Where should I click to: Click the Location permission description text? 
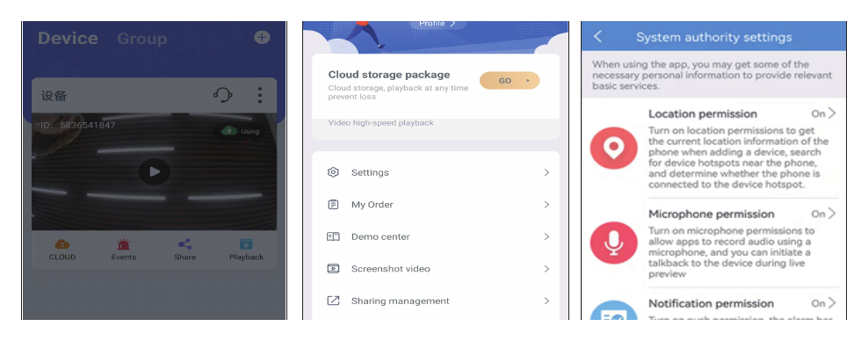(739, 157)
